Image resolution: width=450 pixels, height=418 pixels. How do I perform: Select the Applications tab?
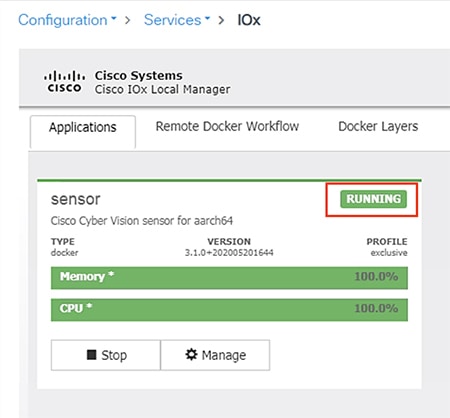(83, 131)
